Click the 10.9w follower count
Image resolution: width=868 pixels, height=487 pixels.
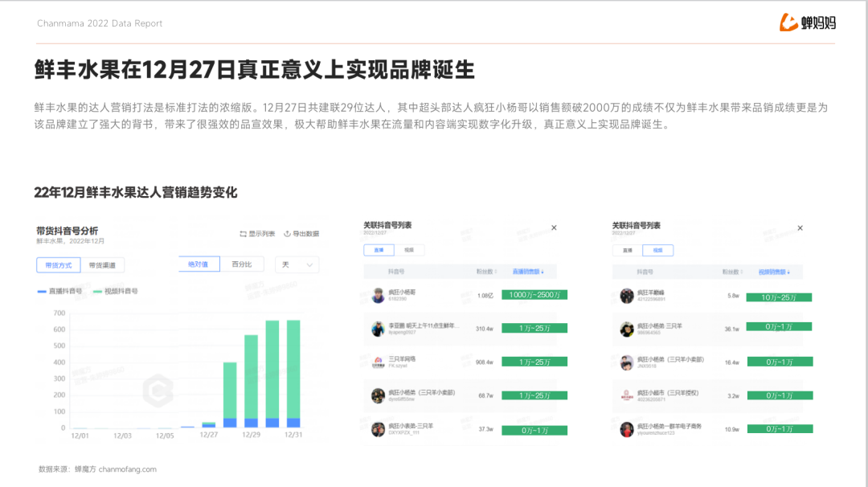tap(732, 429)
